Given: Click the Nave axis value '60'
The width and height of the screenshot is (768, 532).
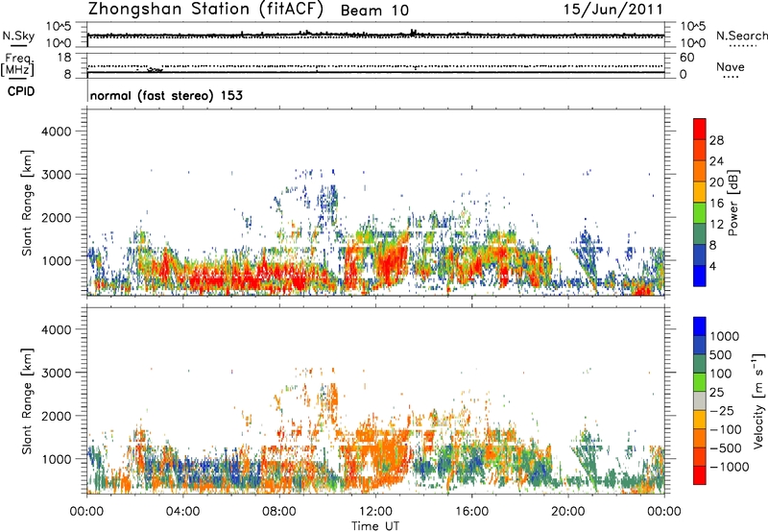Looking at the screenshot, I should coord(686,58).
